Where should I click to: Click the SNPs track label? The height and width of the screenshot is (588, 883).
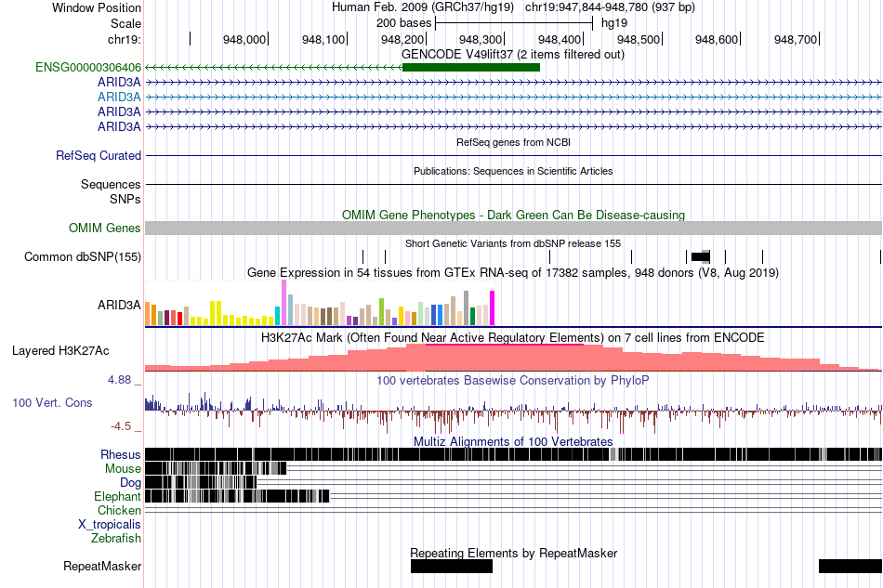(x=125, y=199)
